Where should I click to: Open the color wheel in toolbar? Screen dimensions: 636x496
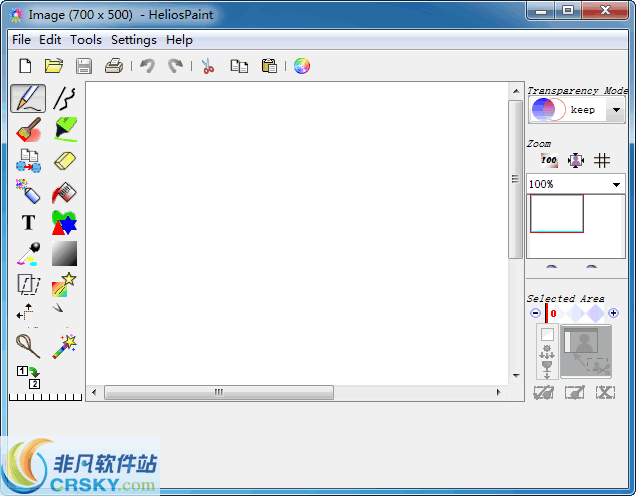click(301, 66)
